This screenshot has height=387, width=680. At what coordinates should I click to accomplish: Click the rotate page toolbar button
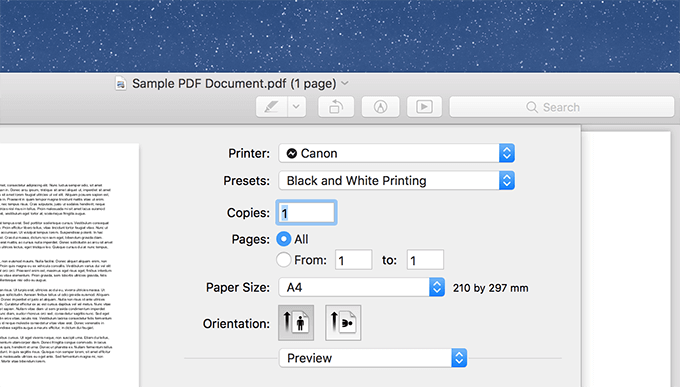[x=336, y=107]
